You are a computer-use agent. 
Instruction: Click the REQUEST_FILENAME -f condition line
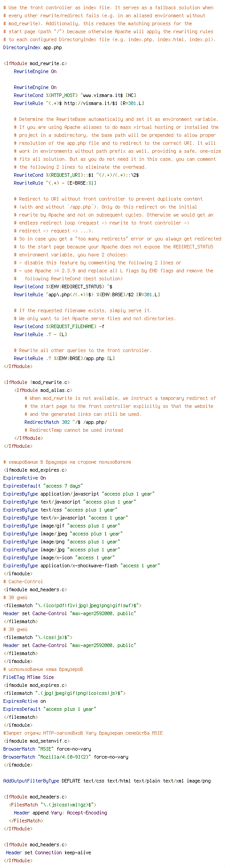(59, 326)
